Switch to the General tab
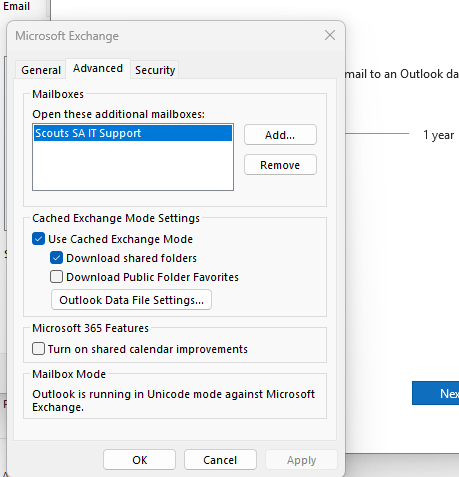Screen dimensions: 459x477 41,70
